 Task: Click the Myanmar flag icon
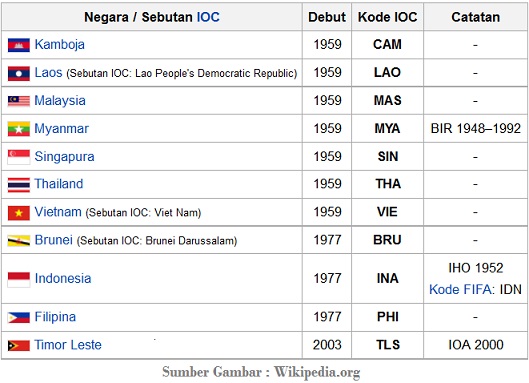tap(19, 129)
